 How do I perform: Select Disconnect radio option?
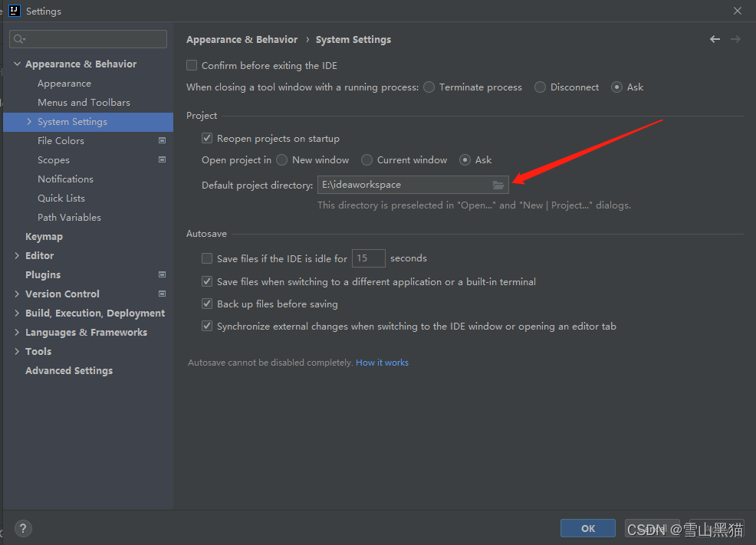(540, 87)
